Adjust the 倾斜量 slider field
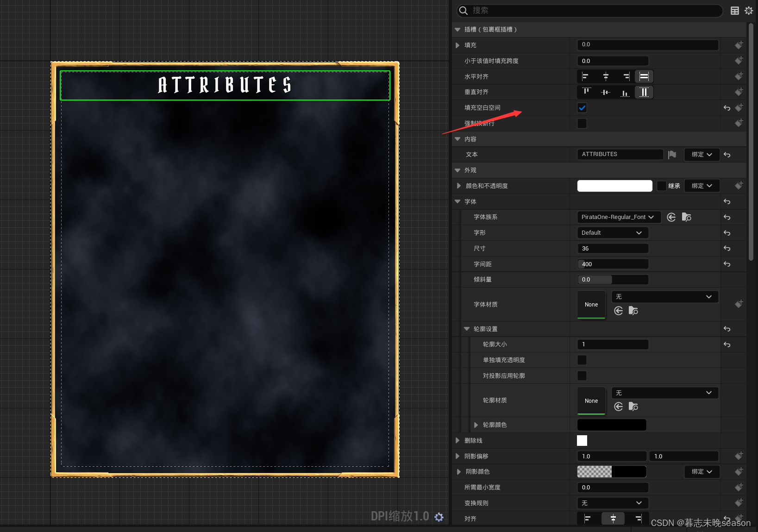This screenshot has height=532, width=758. pyautogui.click(x=613, y=280)
